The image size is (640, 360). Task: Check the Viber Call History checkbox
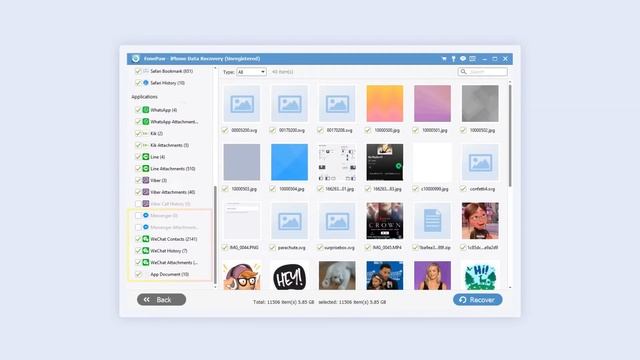tap(138, 204)
